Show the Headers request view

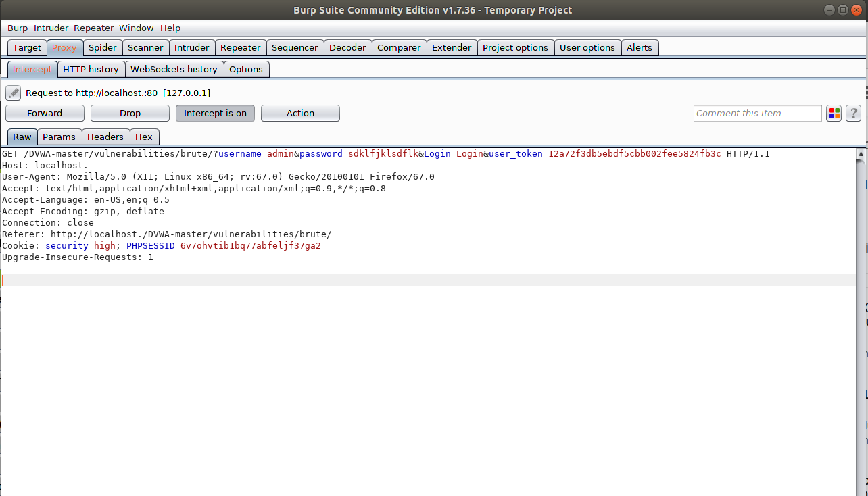coord(105,137)
